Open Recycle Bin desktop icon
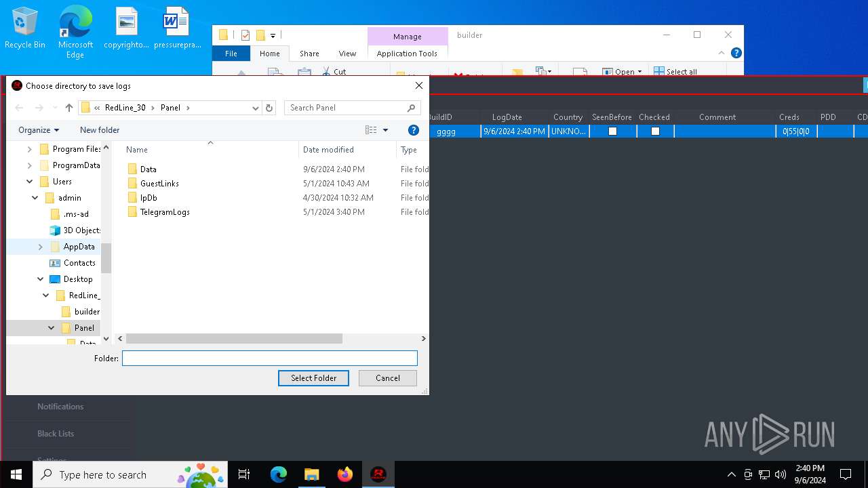Screen dimensions: 868x488 (25, 28)
